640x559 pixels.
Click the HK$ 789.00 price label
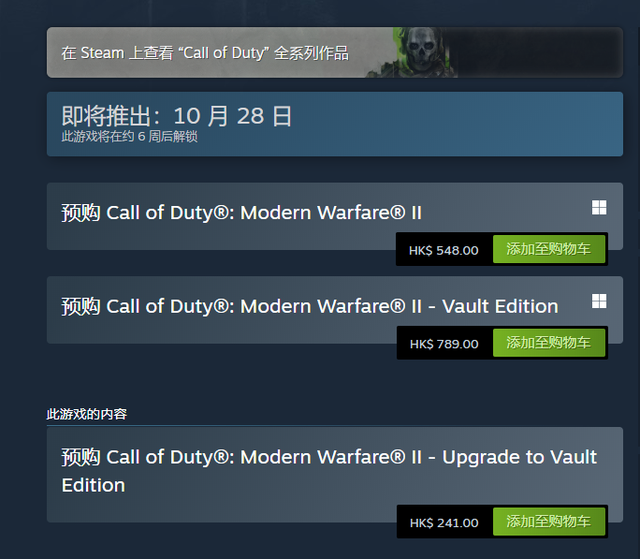click(x=444, y=344)
